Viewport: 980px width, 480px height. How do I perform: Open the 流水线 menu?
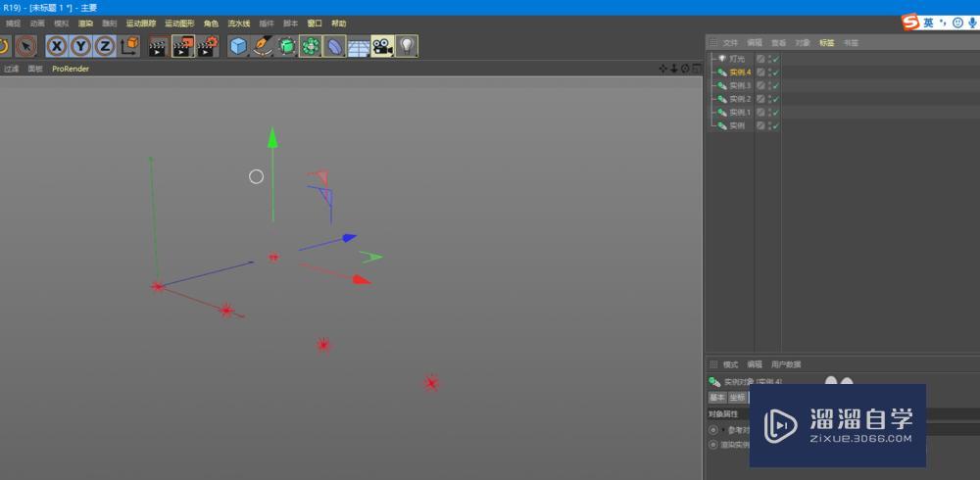(239, 24)
